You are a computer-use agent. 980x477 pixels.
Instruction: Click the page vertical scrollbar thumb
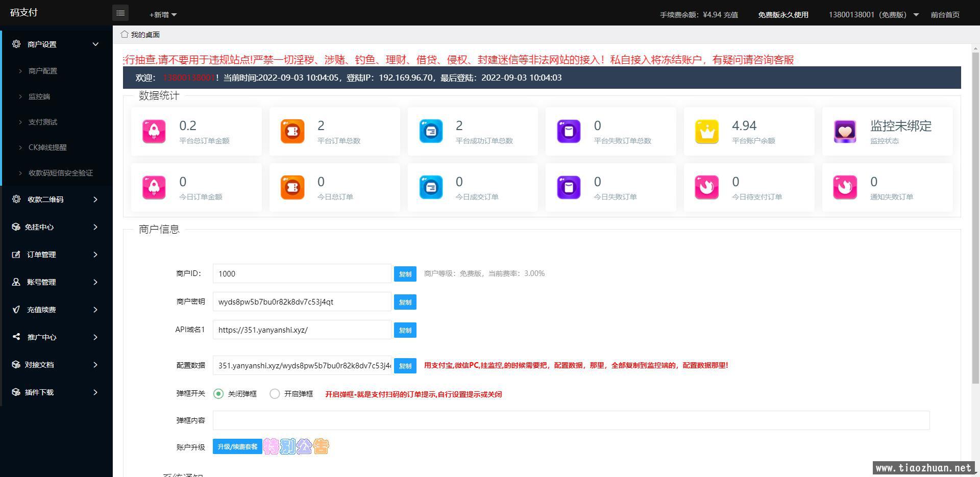pyautogui.click(x=975, y=218)
